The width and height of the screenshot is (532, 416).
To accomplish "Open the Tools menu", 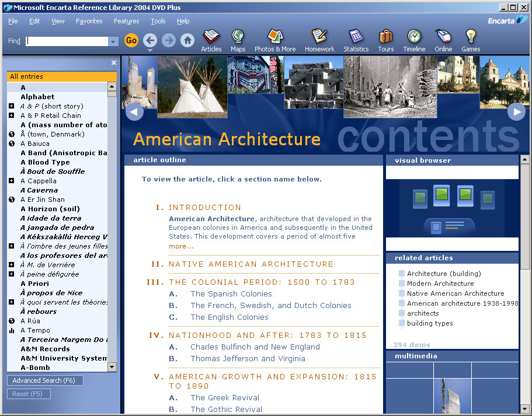I will coord(158,21).
